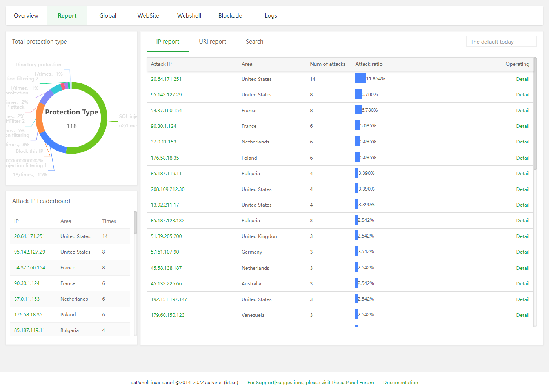The height and width of the screenshot is (392, 549).
Task: Click the 11.864% attack ratio bar
Action: [360, 79]
